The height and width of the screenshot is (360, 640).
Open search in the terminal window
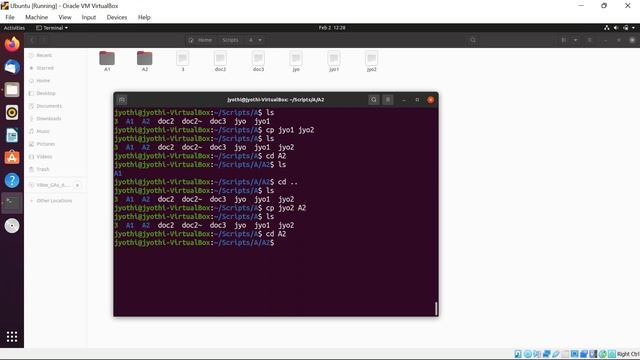(373, 100)
